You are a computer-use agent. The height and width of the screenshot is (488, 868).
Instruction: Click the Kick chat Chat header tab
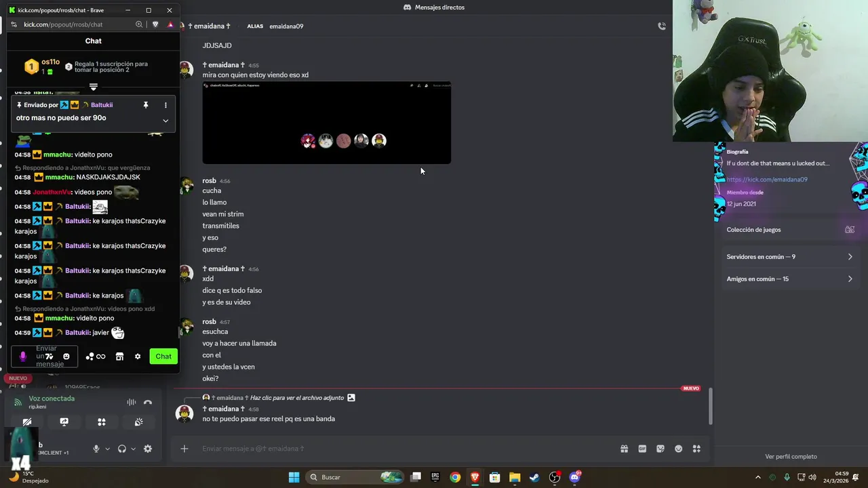pyautogui.click(x=94, y=41)
